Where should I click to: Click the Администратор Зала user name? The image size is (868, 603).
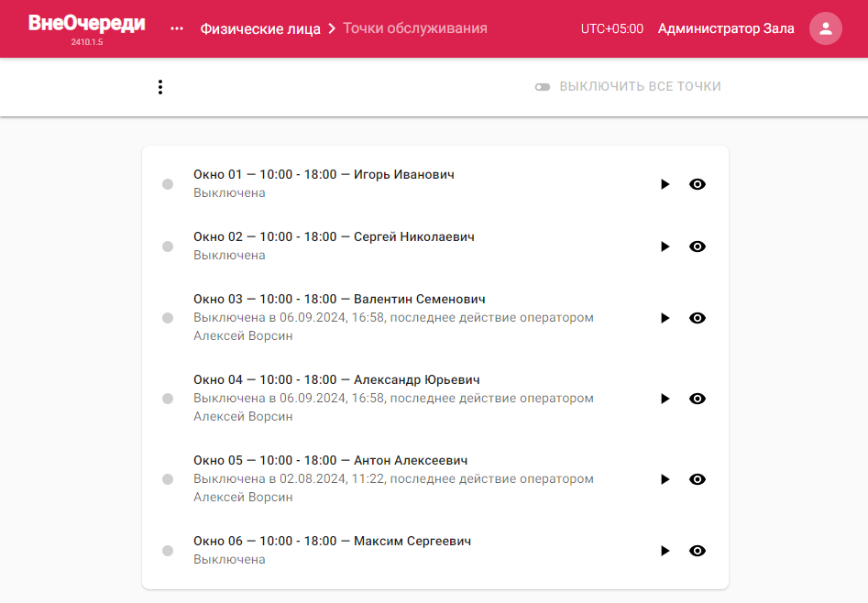coord(726,28)
